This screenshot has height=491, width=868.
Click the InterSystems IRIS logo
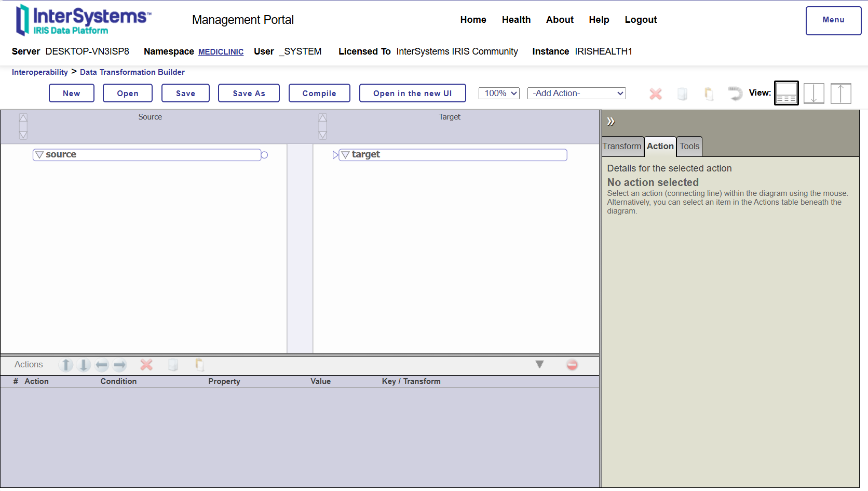point(84,20)
